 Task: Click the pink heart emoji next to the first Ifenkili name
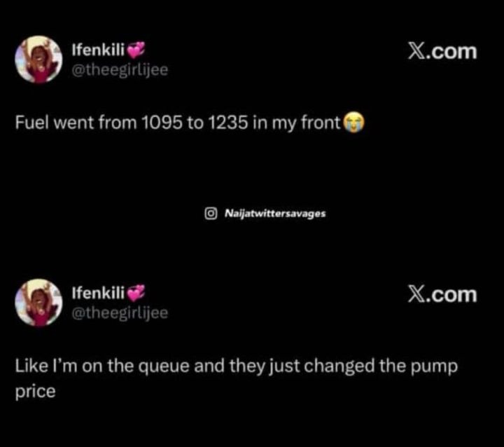click(x=136, y=50)
